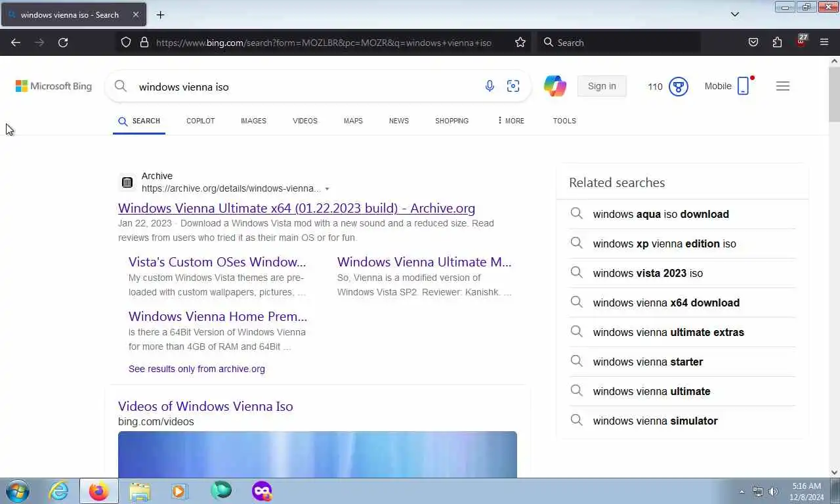
Task: Open Bing hamburger settings menu
Action: (783, 86)
